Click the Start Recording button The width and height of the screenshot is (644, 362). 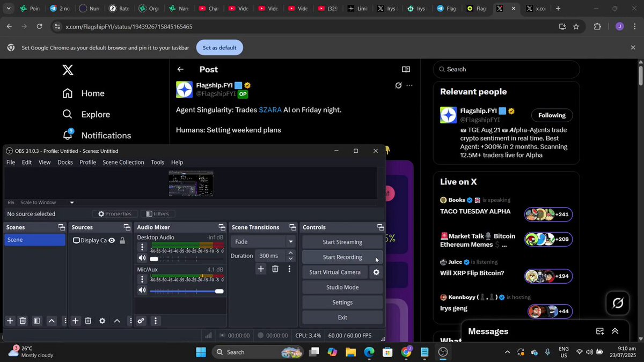[x=342, y=257]
